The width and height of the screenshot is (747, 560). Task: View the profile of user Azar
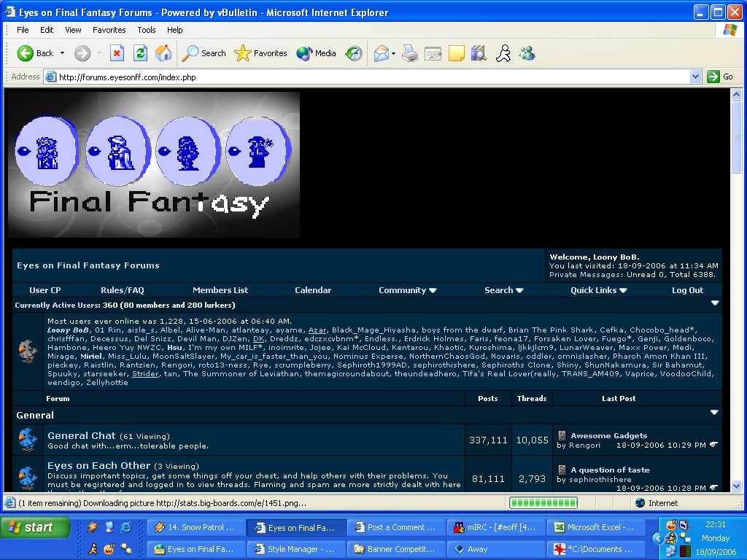click(317, 330)
